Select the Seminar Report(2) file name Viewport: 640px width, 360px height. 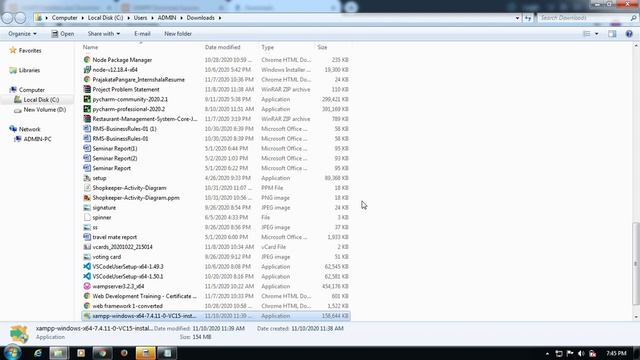[x=115, y=158]
